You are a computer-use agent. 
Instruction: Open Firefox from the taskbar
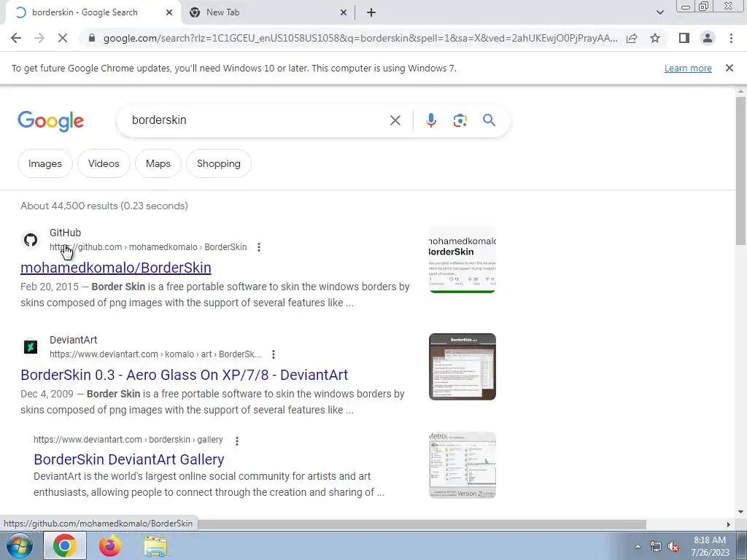109,545
